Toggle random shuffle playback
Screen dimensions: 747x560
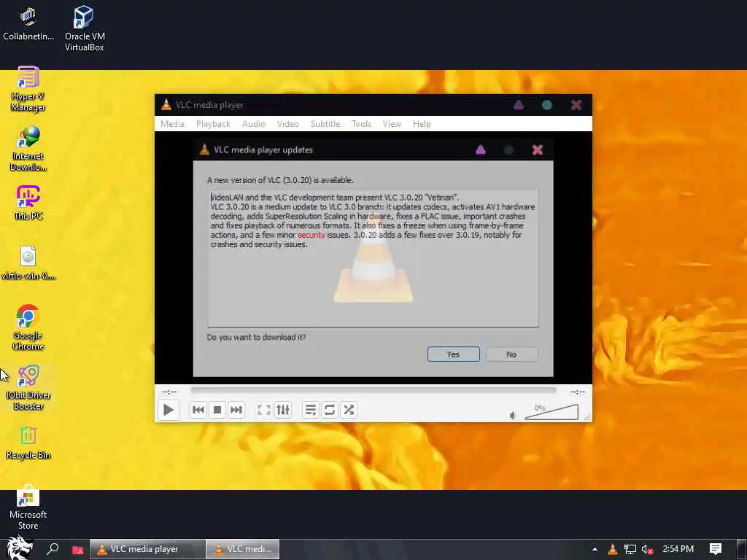pyautogui.click(x=349, y=410)
